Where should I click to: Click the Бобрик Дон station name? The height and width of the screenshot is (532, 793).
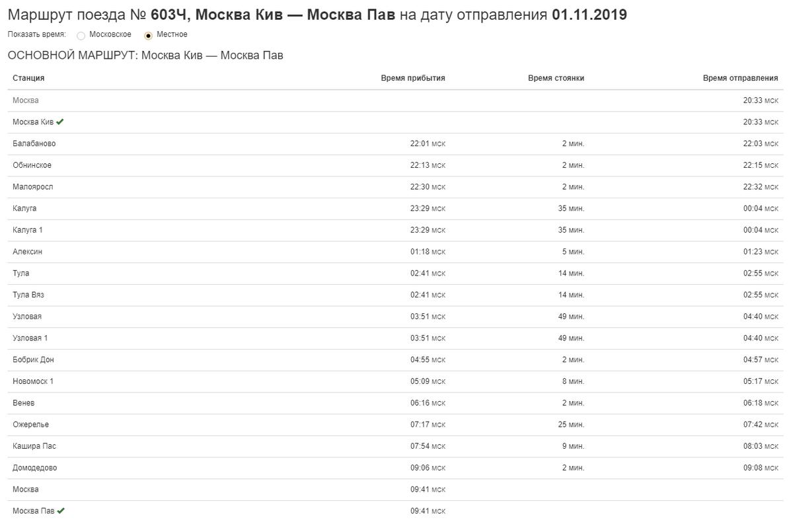click(33, 360)
